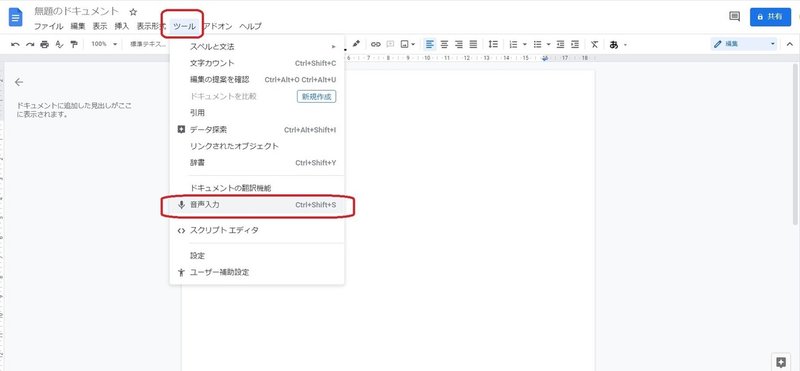The width and height of the screenshot is (800, 371).
Task: Align text right
Action: pos(459,44)
